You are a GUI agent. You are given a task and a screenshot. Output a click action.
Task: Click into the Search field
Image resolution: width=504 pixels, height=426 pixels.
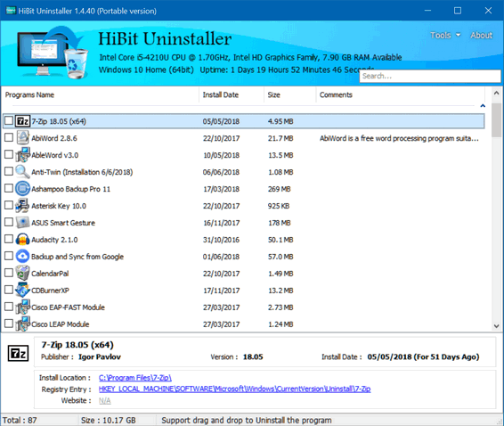(x=430, y=77)
